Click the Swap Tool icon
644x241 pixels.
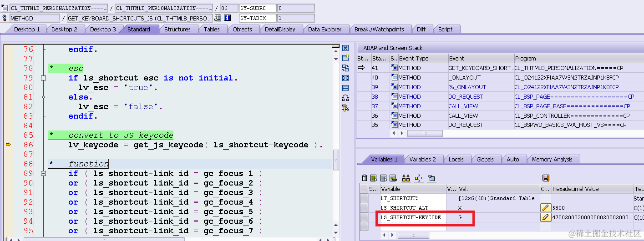[x=345, y=68]
